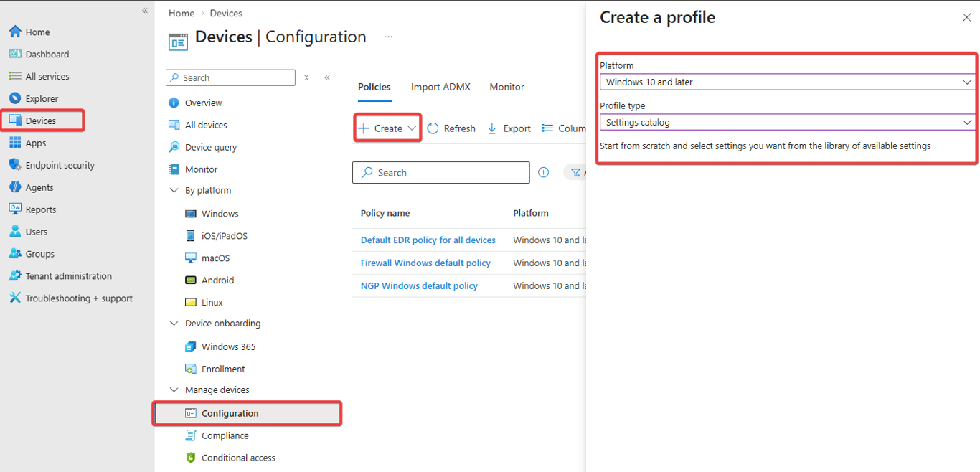
Task: Sort by Platform column header
Action: pyautogui.click(x=531, y=213)
